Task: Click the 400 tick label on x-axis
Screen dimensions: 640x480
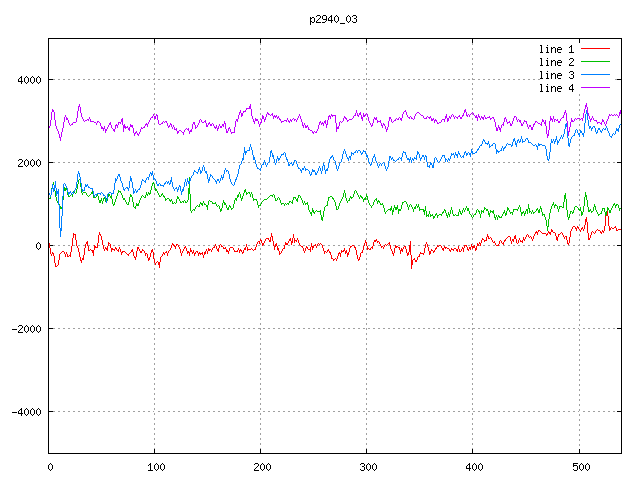Action: click(x=473, y=466)
